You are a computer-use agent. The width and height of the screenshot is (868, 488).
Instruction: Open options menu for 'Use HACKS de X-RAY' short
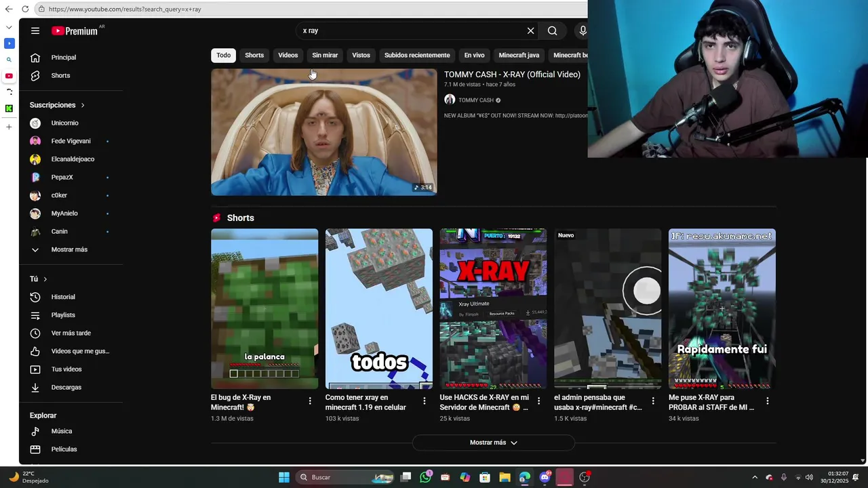(539, 401)
